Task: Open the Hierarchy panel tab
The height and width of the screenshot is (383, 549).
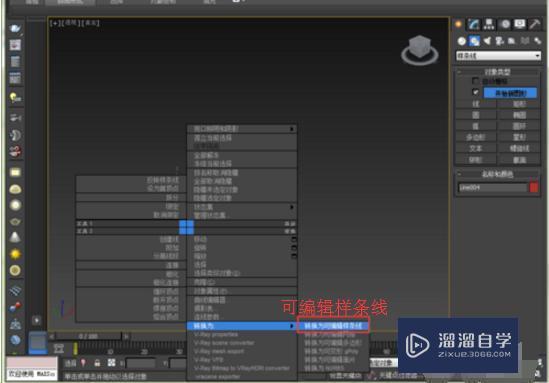Action: coord(489,24)
